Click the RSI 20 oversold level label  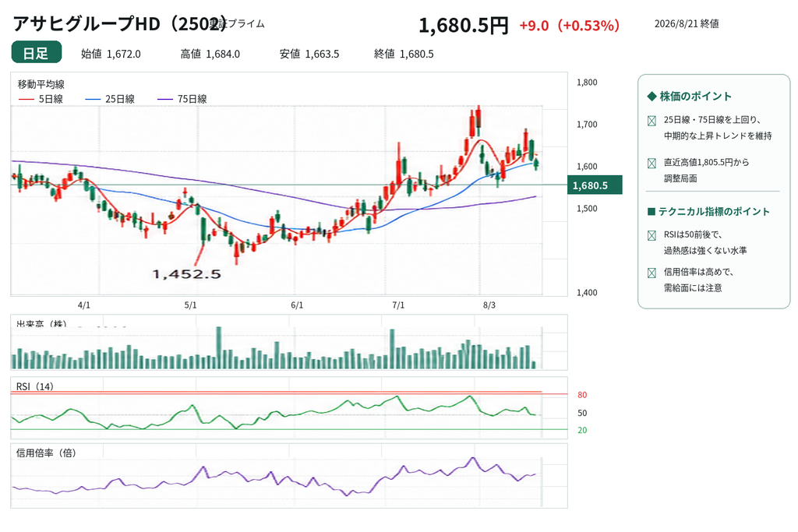[582, 430]
